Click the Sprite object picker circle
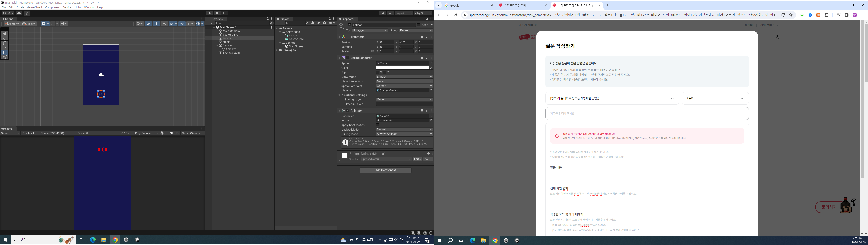This screenshot has width=868, height=245. [x=431, y=63]
